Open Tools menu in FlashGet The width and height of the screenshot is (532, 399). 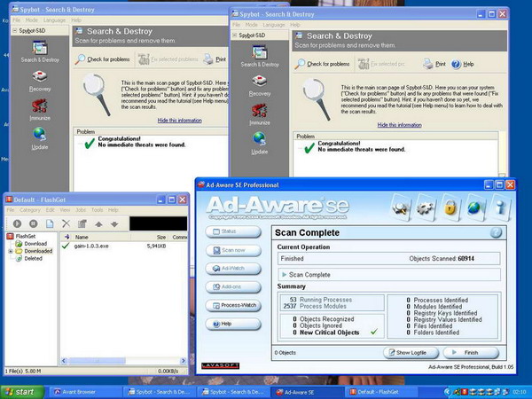pos(97,210)
